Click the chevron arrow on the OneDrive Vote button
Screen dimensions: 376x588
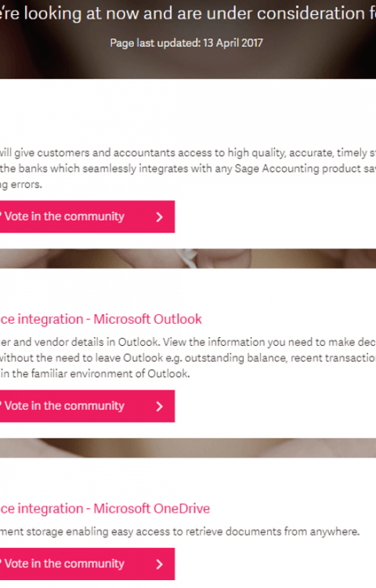pyautogui.click(x=160, y=564)
